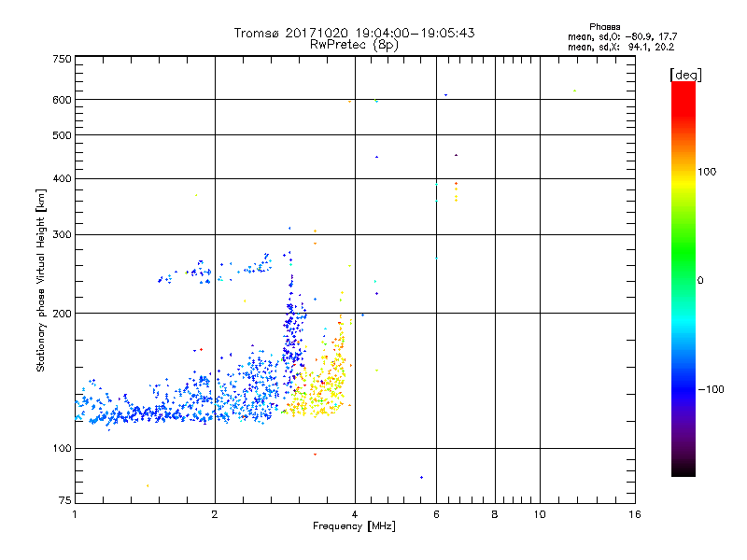Viewport: 747px width, 560px height.
Task: Click the y-axis tick label "200"
Action: (x=62, y=314)
